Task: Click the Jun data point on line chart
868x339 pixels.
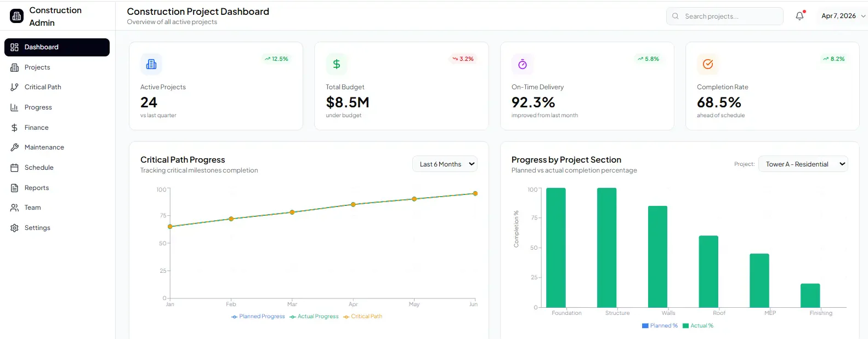Action: (x=475, y=193)
